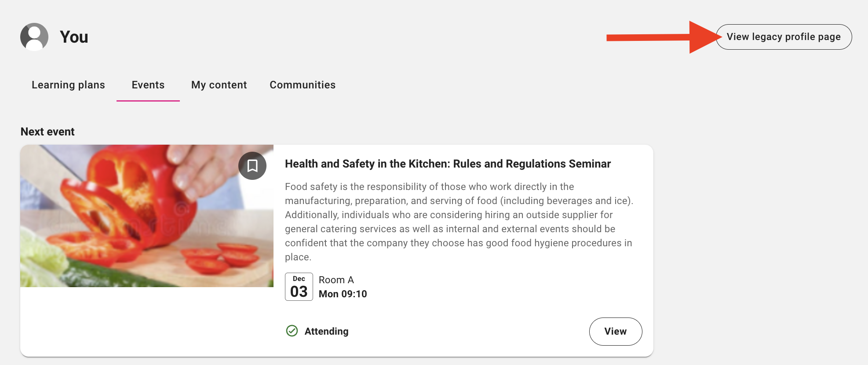Select the Events tab
The image size is (868, 365).
148,85
